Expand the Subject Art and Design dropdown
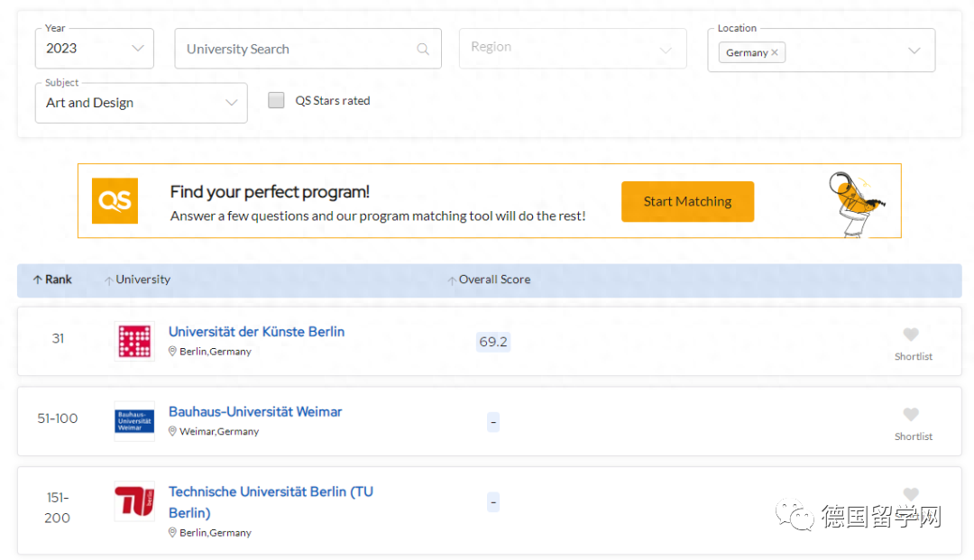974x560 pixels. (x=141, y=103)
